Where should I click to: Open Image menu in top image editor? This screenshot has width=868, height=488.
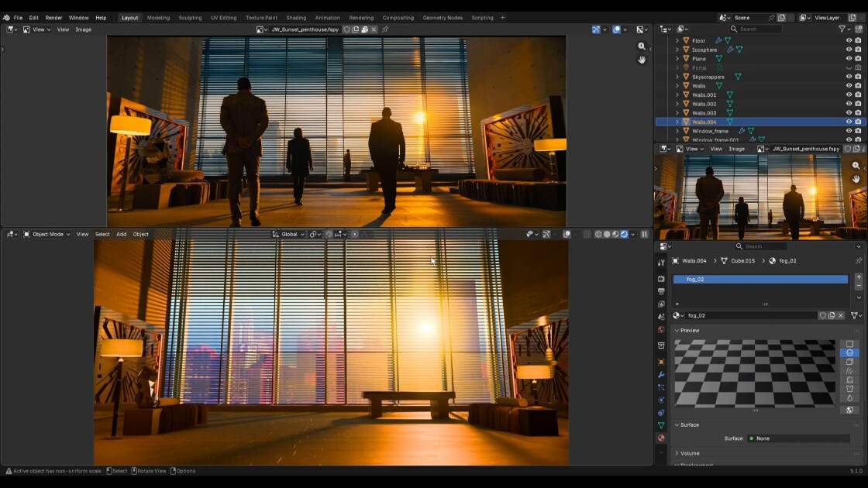coord(84,29)
